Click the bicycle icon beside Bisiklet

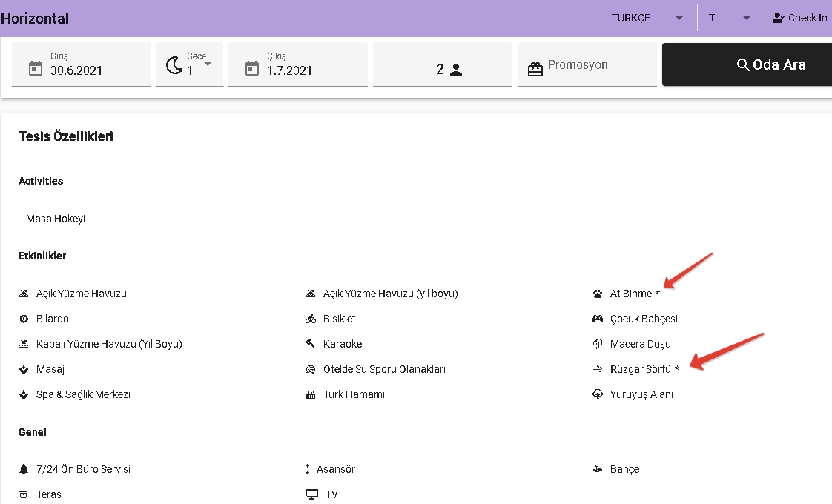pyautogui.click(x=311, y=319)
